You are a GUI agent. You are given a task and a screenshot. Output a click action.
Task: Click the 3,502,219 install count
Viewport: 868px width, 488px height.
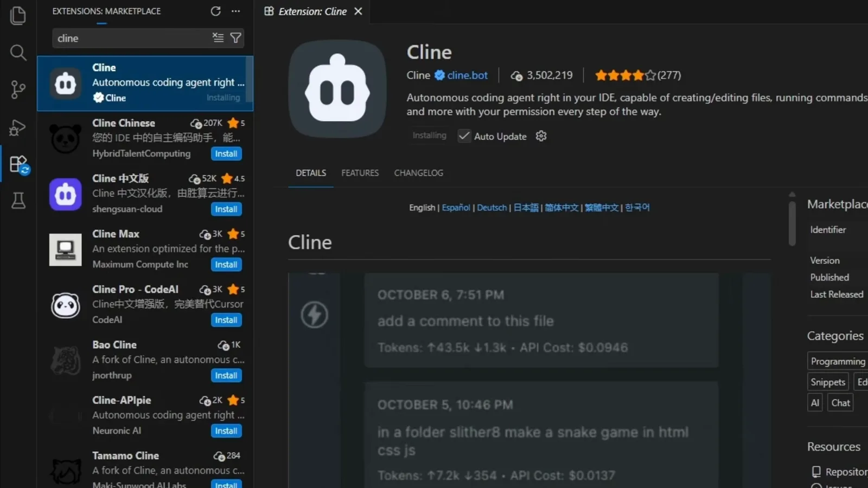(x=541, y=75)
